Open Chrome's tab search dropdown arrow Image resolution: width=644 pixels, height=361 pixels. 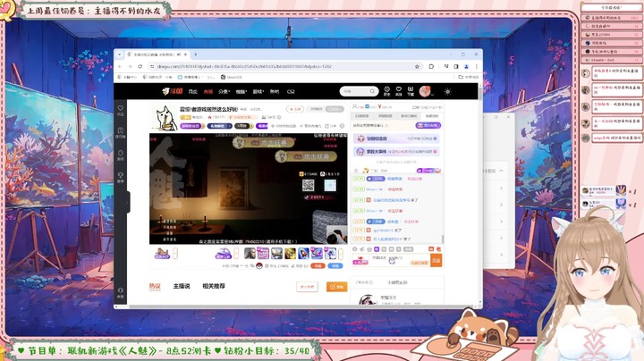pos(120,55)
